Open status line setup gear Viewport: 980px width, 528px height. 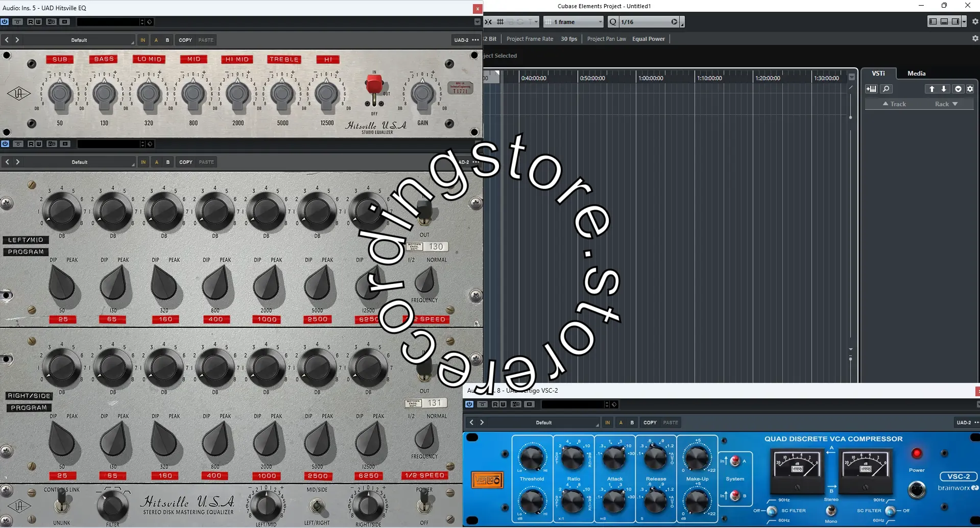coord(975,38)
